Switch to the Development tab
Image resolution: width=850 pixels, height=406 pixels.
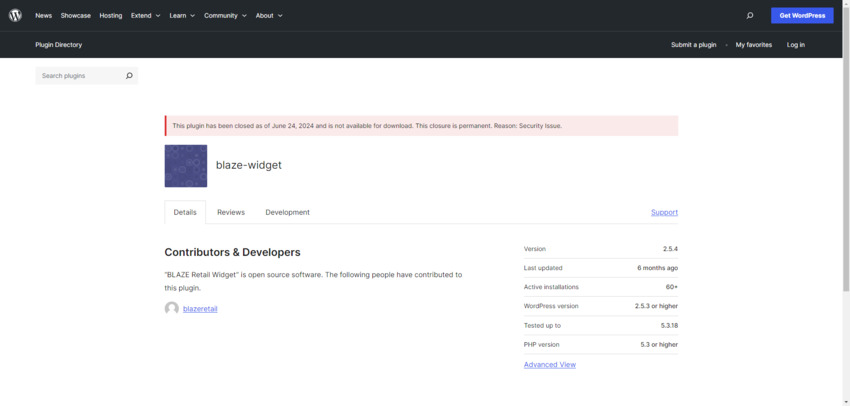[x=287, y=212]
